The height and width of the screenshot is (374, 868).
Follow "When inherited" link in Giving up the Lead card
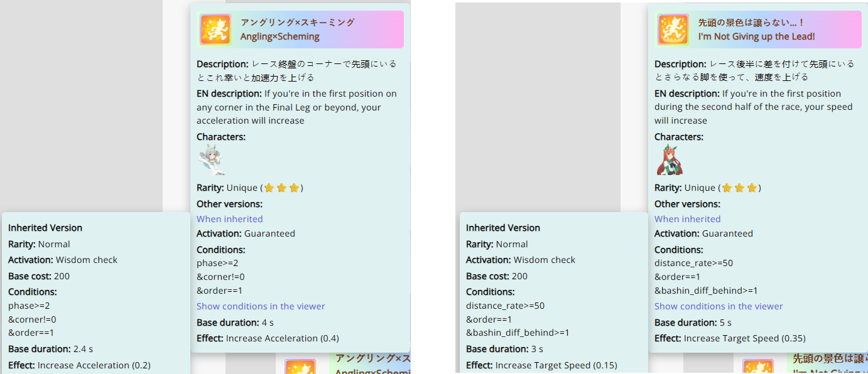click(688, 219)
